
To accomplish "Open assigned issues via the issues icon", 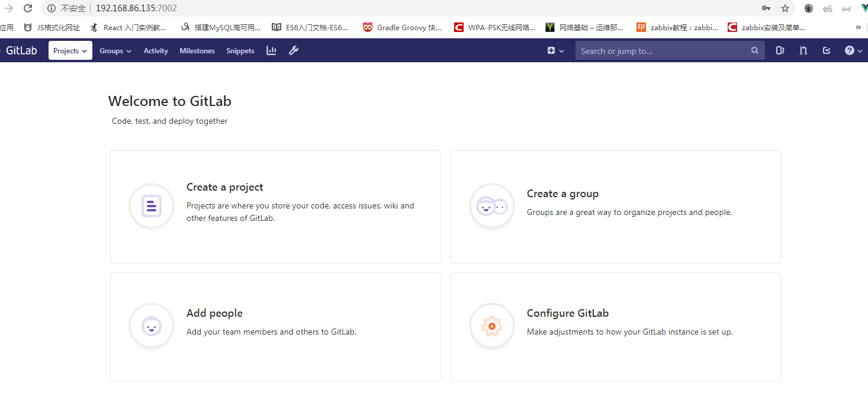I will click(780, 50).
